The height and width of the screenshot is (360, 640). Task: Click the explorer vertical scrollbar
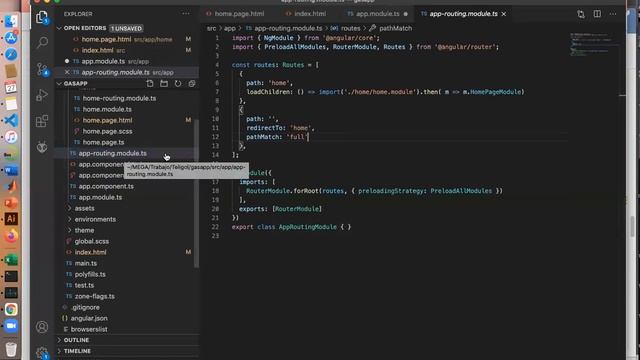tap(196, 193)
